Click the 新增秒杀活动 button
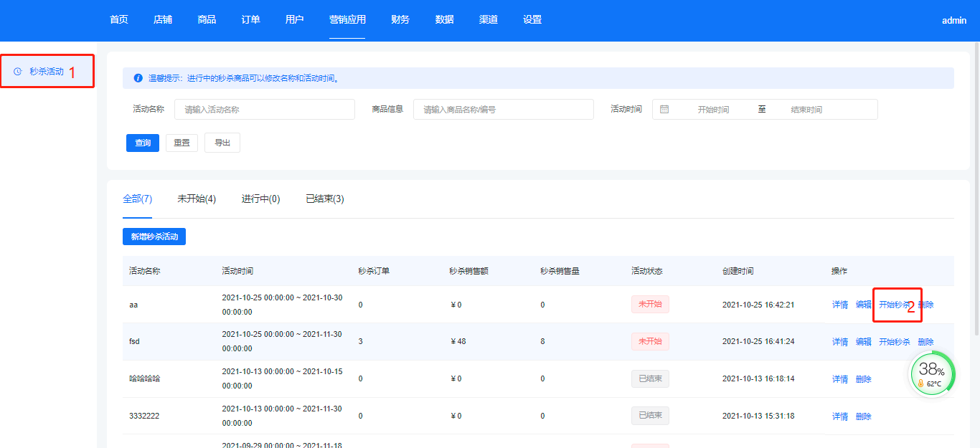This screenshot has height=448, width=980. [154, 237]
